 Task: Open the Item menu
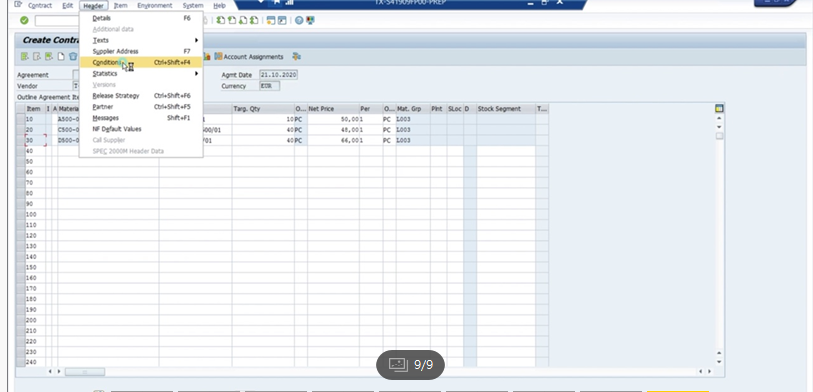pos(120,6)
